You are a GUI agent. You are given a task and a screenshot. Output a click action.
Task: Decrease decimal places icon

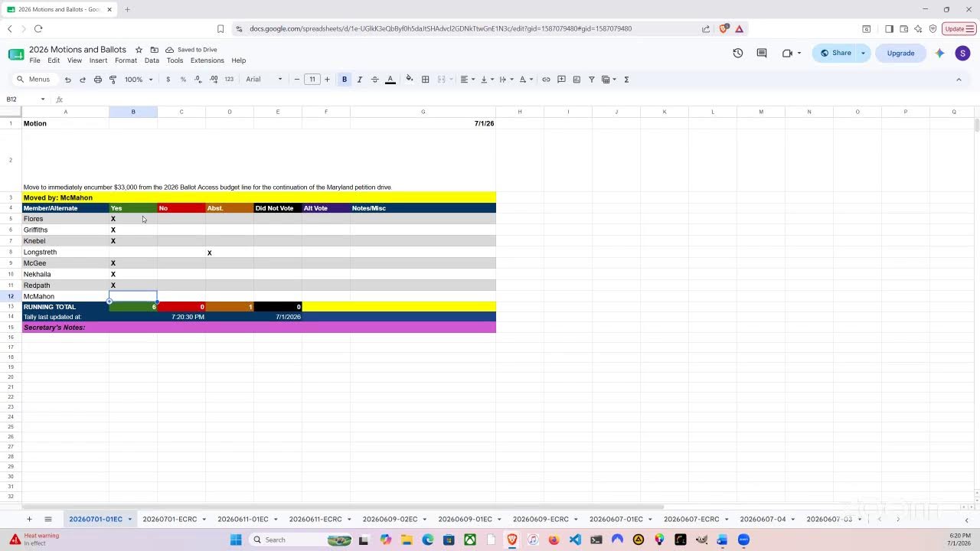(x=198, y=80)
